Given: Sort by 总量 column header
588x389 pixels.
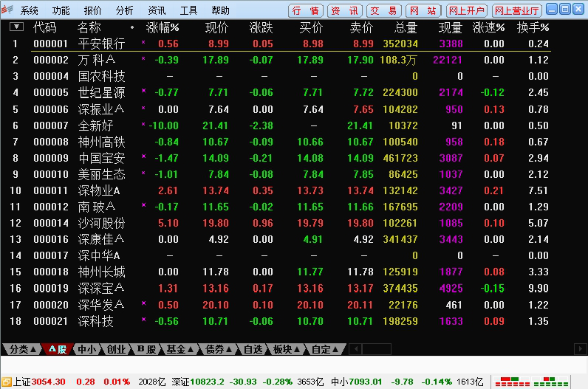Looking at the screenshot, I should click(406, 27).
